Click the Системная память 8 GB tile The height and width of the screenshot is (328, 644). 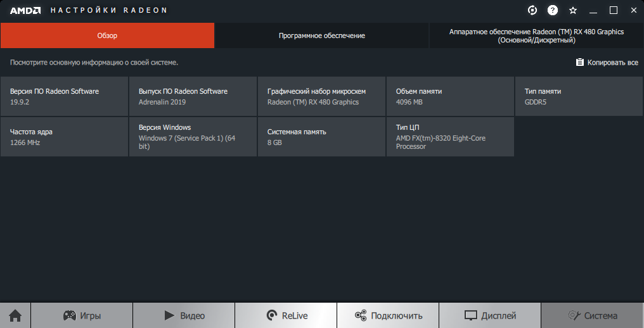click(x=321, y=137)
